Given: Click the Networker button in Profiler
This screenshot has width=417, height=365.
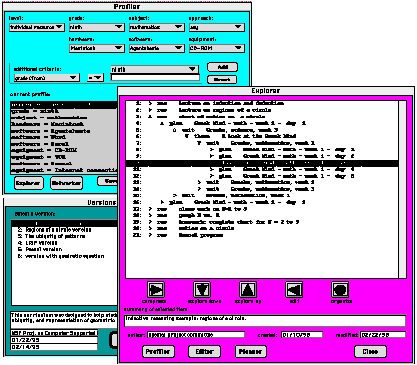Looking at the screenshot, I should (x=66, y=183).
